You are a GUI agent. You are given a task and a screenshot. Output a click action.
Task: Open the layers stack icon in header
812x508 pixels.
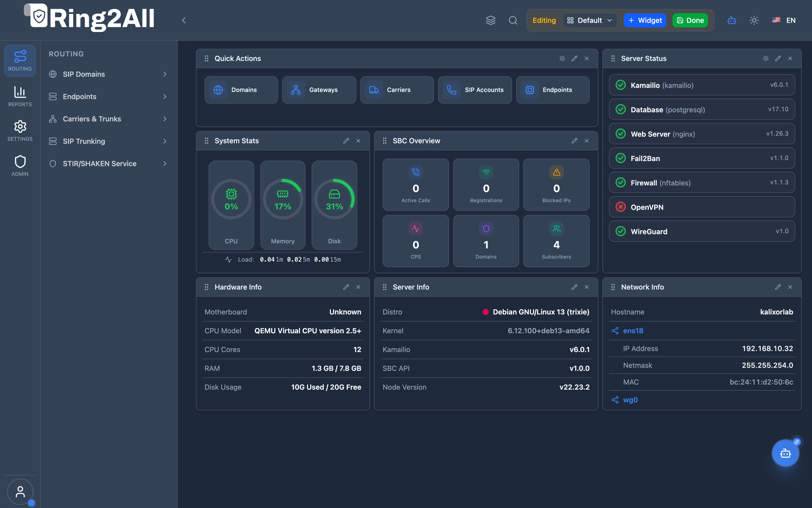coord(490,20)
